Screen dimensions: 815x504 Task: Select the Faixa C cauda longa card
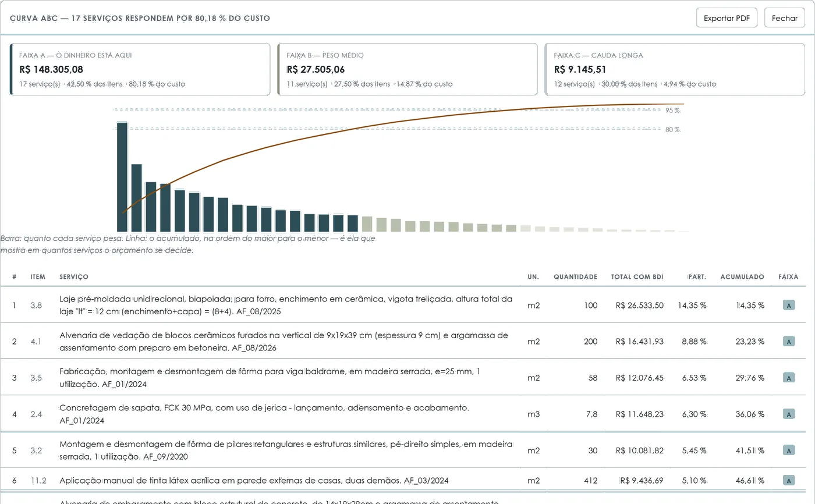[x=675, y=69]
